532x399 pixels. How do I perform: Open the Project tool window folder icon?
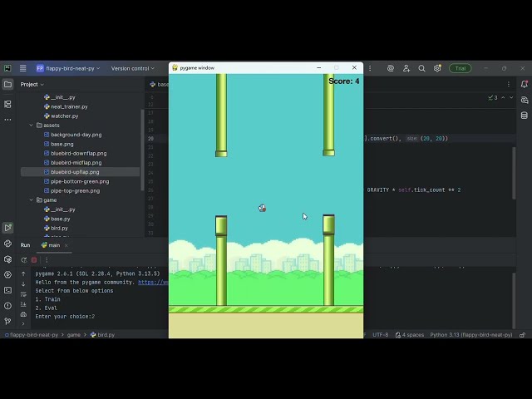[x=7, y=85]
